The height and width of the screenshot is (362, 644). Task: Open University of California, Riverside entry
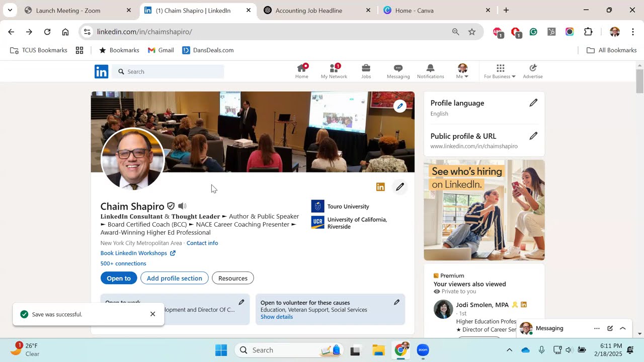[x=350, y=223]
